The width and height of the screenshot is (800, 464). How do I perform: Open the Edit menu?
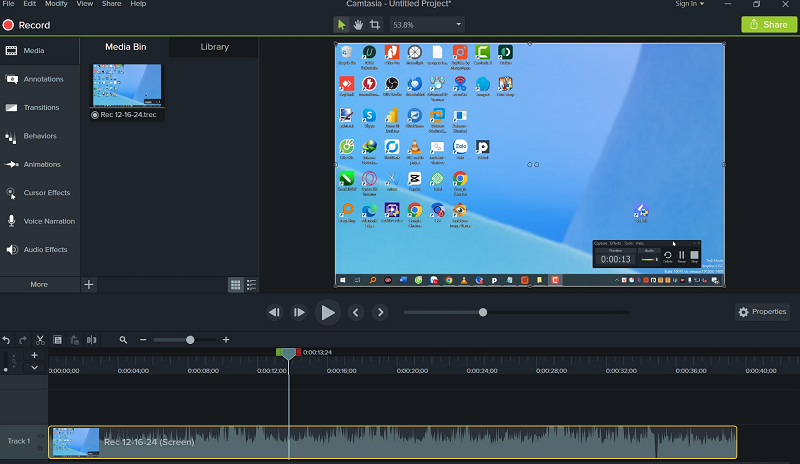tap(30, 4)
